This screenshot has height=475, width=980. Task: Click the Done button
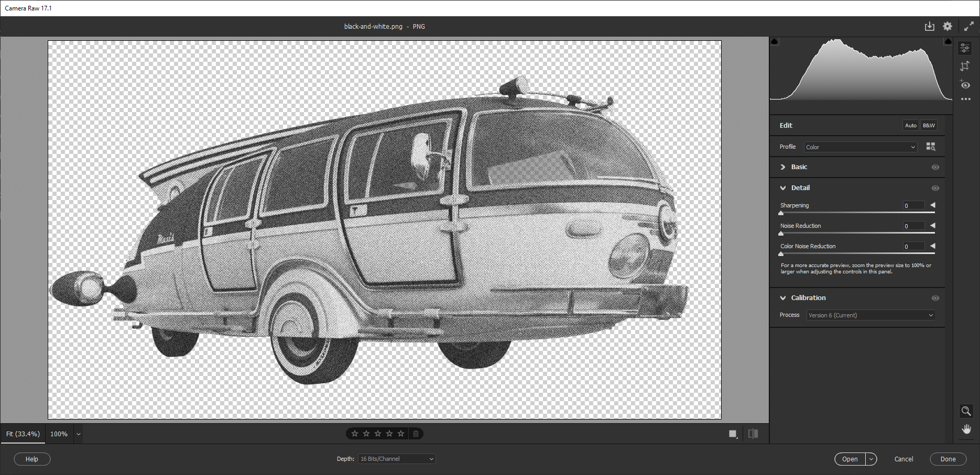[948, 459]
